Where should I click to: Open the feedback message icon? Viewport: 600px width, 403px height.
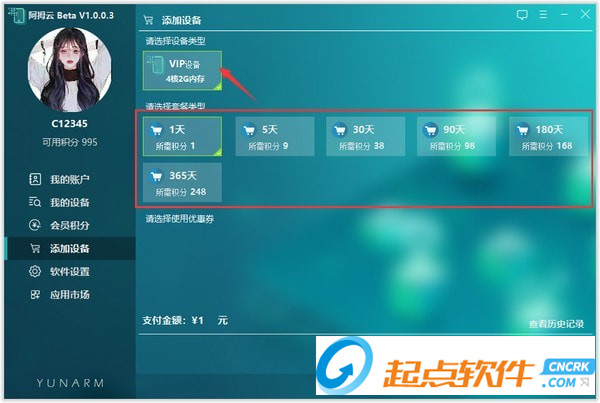pos(522,15)
